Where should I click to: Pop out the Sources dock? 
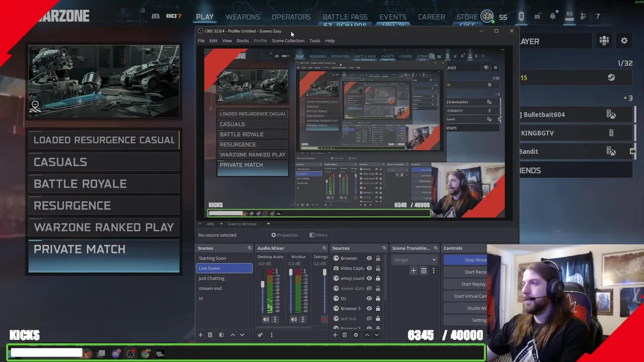384,248
